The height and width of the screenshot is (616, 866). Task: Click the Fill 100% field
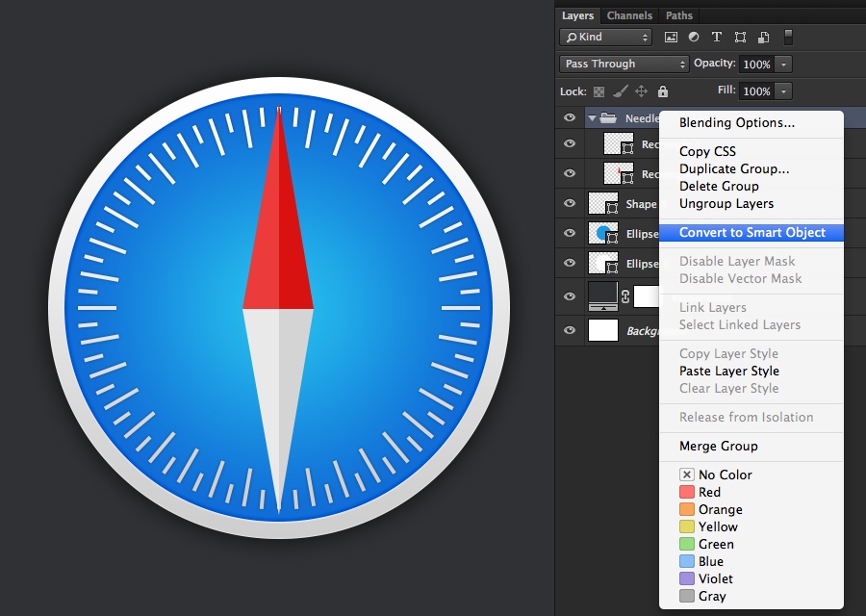point(756,91)
